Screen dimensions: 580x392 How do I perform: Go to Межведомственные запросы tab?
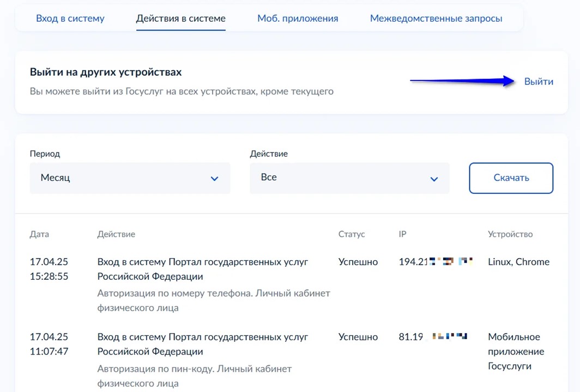(436, 19)
